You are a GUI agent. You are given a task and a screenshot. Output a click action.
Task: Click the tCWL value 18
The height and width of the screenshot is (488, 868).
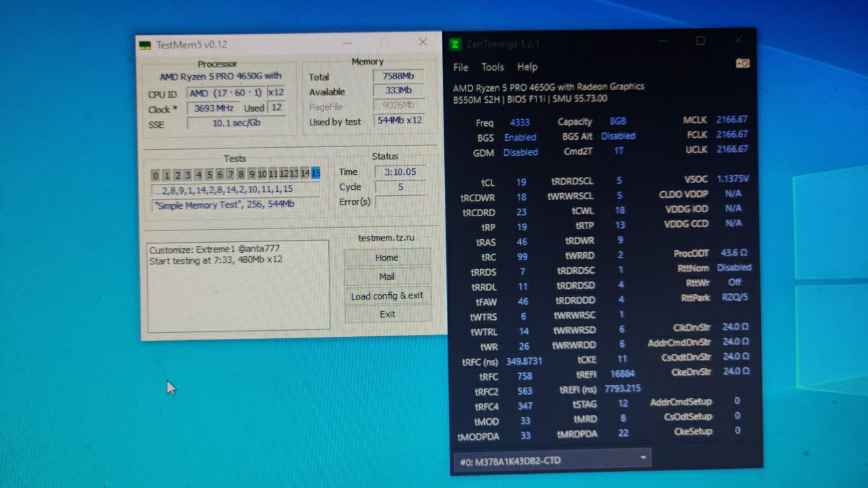point(619,210)
